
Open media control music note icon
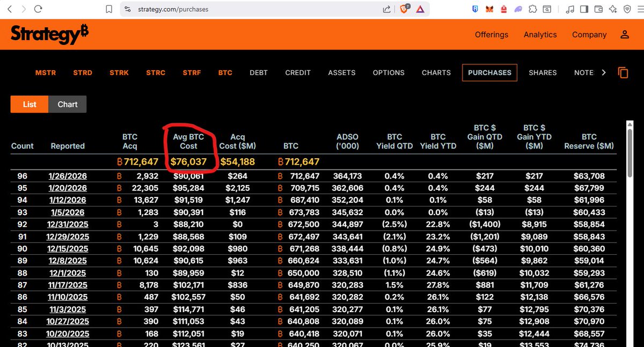pyautogui.click(x=570, y=9)
